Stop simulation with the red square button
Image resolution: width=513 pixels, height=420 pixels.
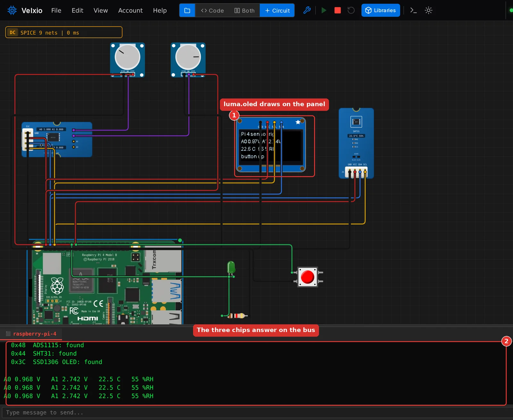[x=338, y=10]
